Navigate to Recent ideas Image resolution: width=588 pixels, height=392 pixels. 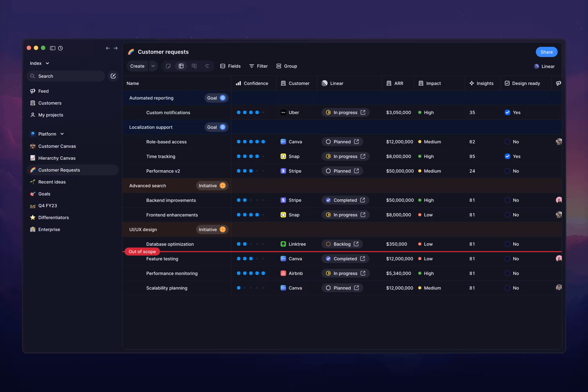[x=52, y=182]
